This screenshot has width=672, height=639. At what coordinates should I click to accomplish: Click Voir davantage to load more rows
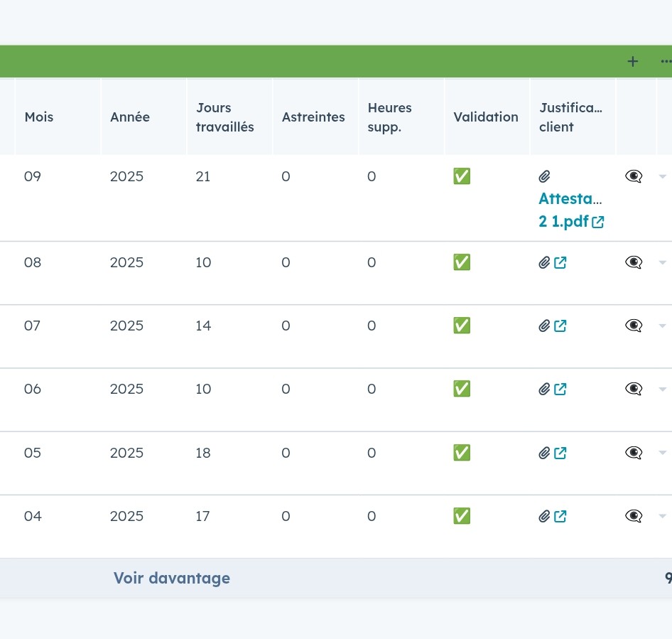172,578
